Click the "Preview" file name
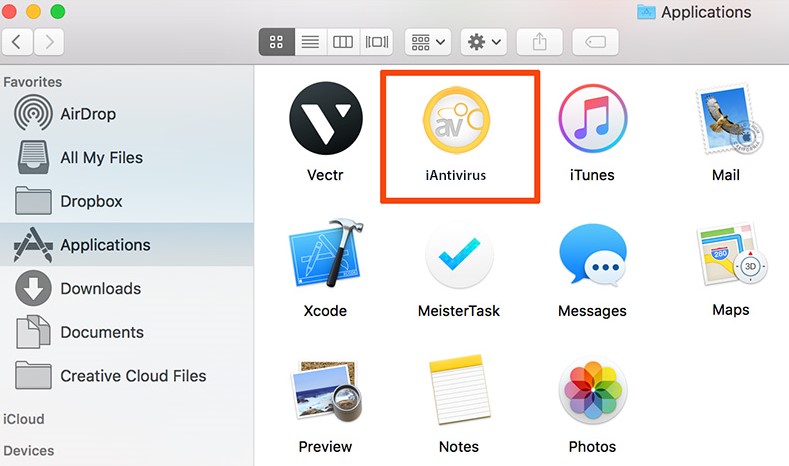Viewport: 789px width, 466px height. pyautogui.click(x=325, y=446)
